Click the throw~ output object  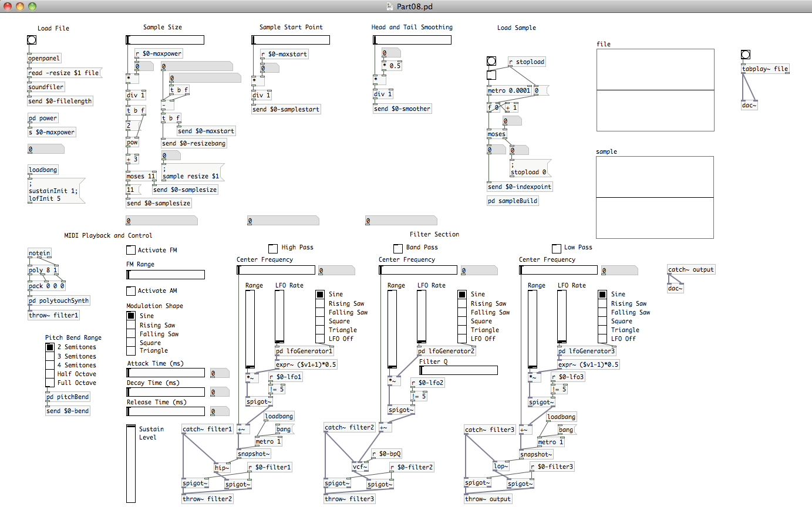click(488, 499)
